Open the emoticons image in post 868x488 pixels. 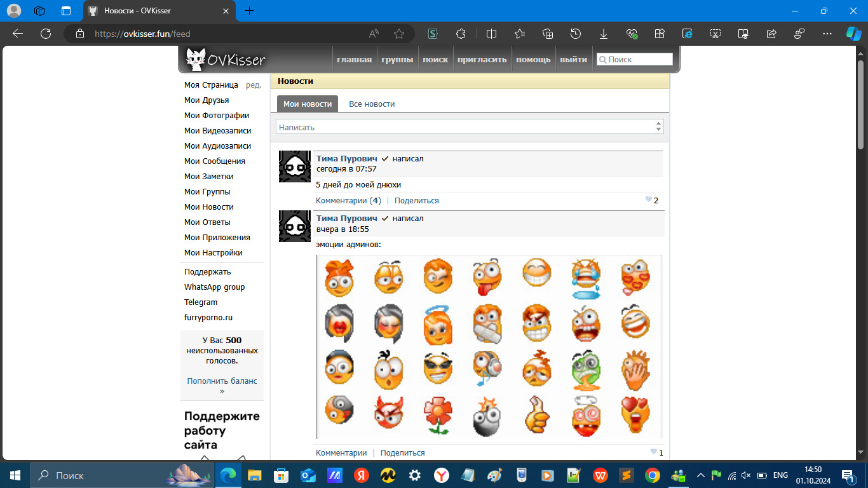click(488, 347)
